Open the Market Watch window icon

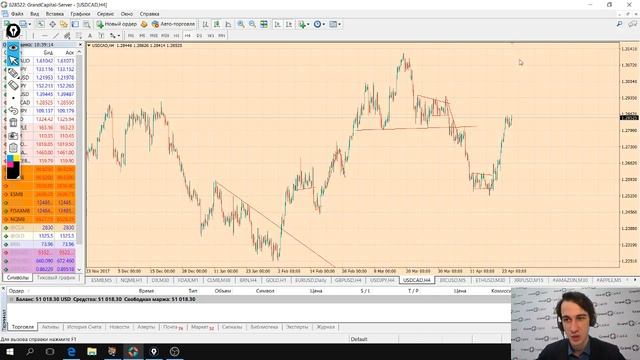click(41, 24)
